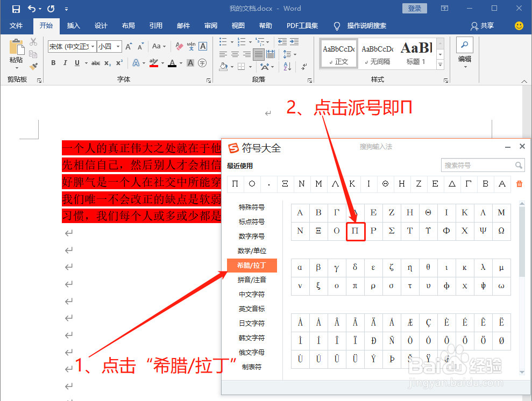Apply numbered list formatting

242,42
